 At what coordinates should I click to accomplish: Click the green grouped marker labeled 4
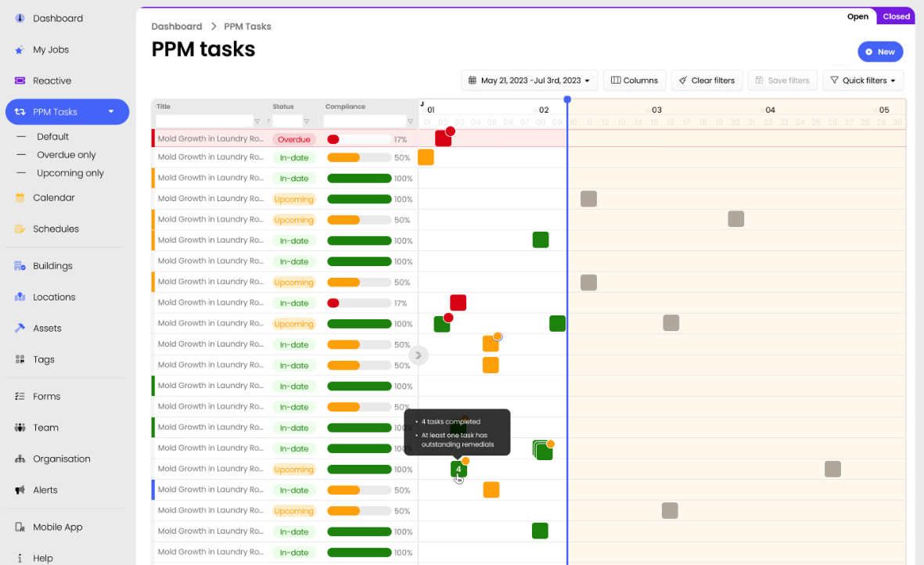pyautogui.click(x=458, y=469)
